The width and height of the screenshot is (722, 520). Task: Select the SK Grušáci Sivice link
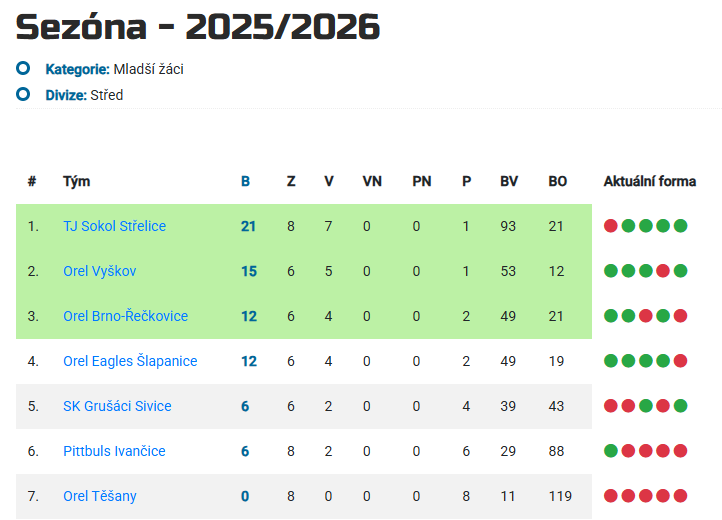click(x=117, y=406)
